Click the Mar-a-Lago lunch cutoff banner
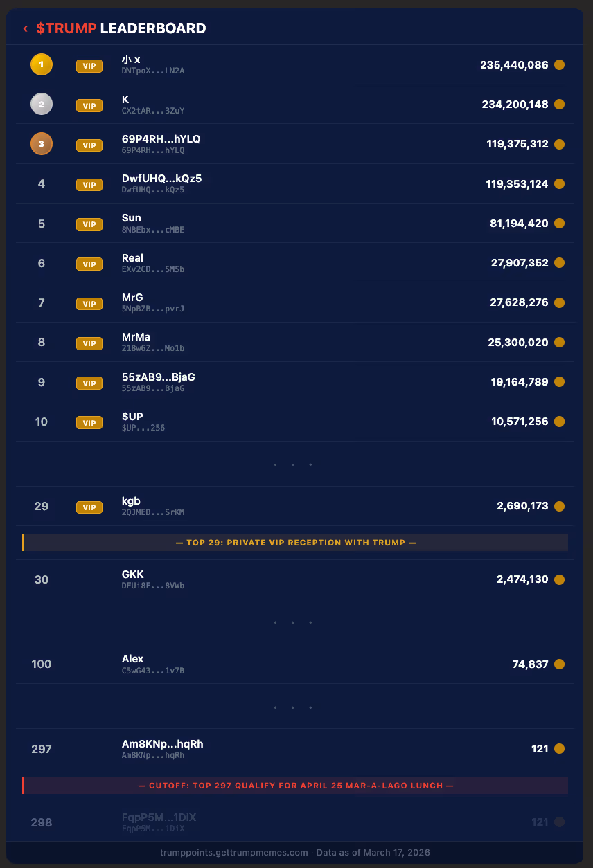The image size is (593, 868). pos(296,786)
